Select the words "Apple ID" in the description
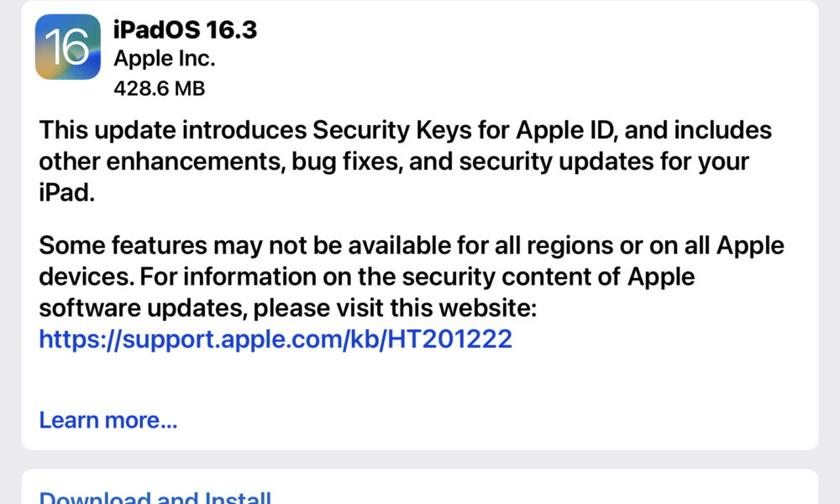This screenshot has height=504, width=840. point(564,130)
